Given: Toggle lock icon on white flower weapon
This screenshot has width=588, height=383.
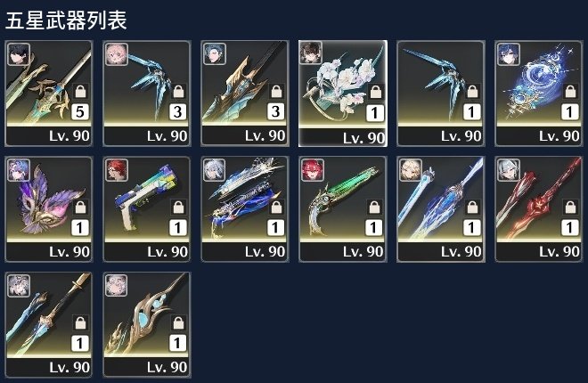Looking at the screenshot, I should coord(375,92).
